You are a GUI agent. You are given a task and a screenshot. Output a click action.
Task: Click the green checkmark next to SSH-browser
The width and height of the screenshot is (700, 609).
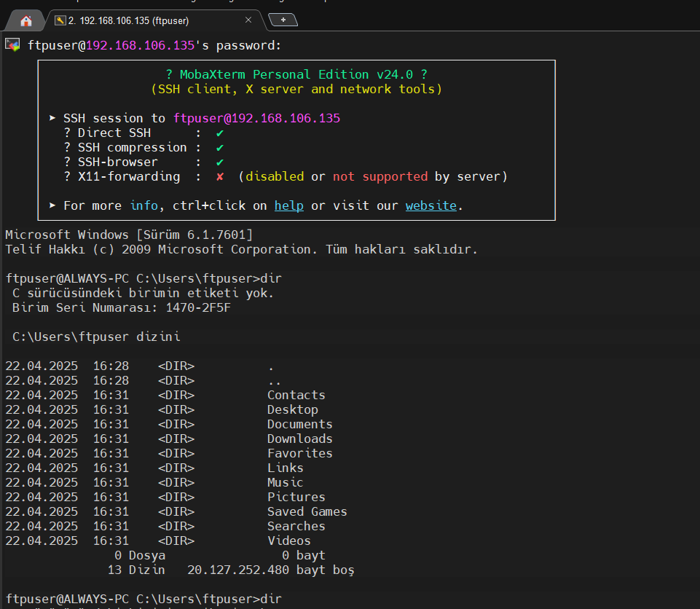[x=220, y=162]
